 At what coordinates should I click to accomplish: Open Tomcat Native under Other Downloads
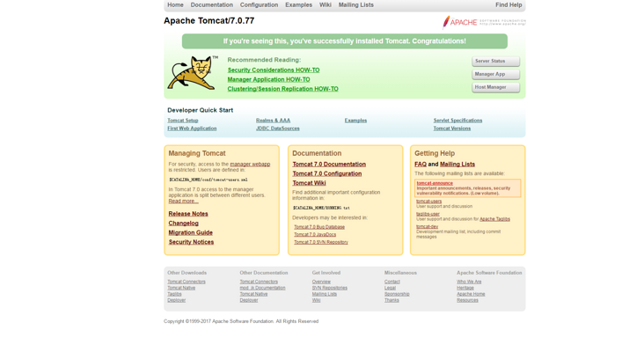181,288
